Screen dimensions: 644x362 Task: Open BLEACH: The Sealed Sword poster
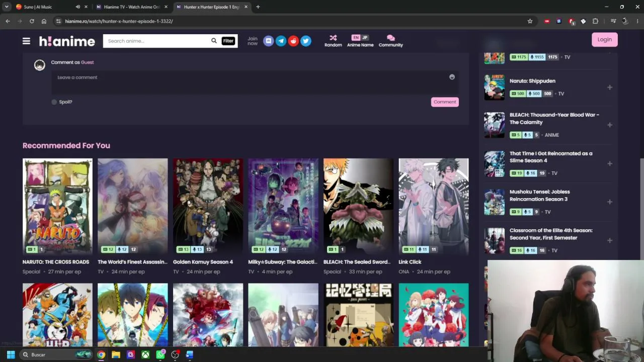click(x=358, y=206)
